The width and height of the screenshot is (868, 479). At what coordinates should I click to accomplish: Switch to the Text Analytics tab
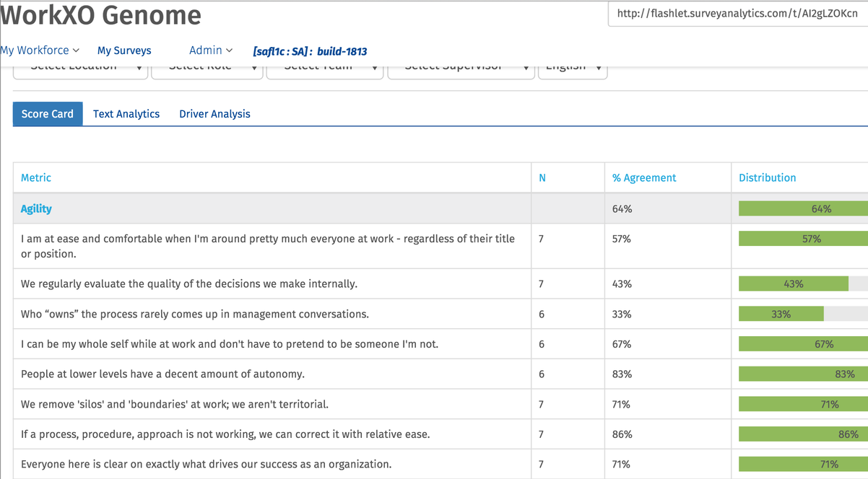pyautogui.click(x=126, y=114)
